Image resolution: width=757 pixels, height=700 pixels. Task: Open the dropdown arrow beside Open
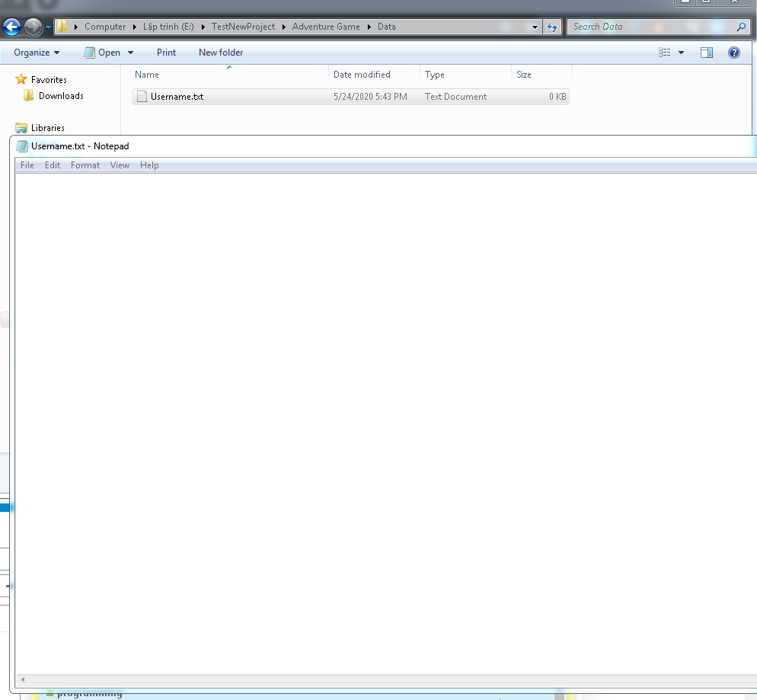[x=130, y=53]
